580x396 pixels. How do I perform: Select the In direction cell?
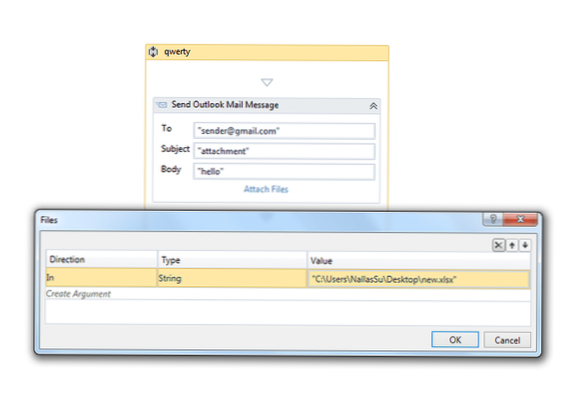(x=101, y=278)
